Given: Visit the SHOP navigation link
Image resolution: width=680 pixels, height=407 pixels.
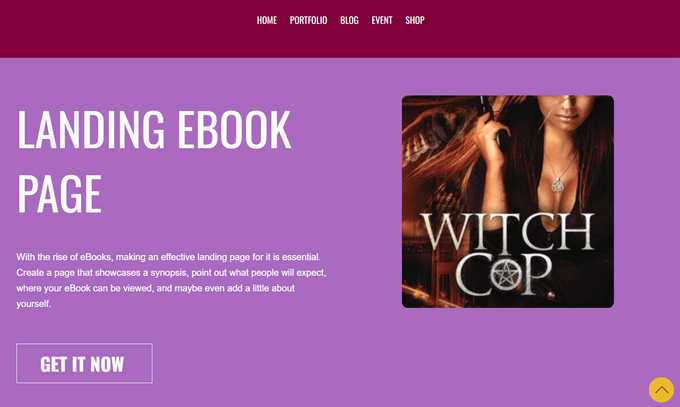Looking at the screenshot, I should pos(415,20).
